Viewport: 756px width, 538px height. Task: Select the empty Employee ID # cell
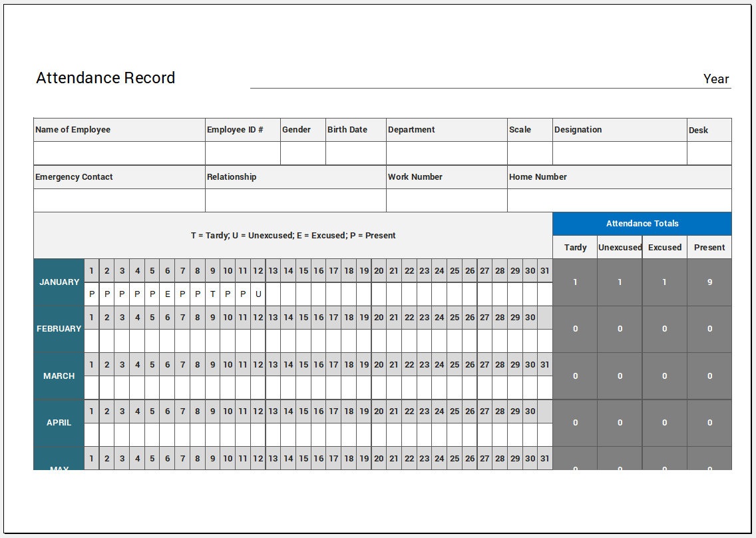click(x=242, y=153)
